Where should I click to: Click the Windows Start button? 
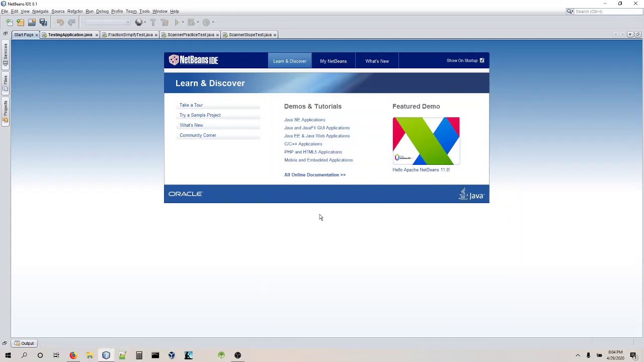click(8, 355)
